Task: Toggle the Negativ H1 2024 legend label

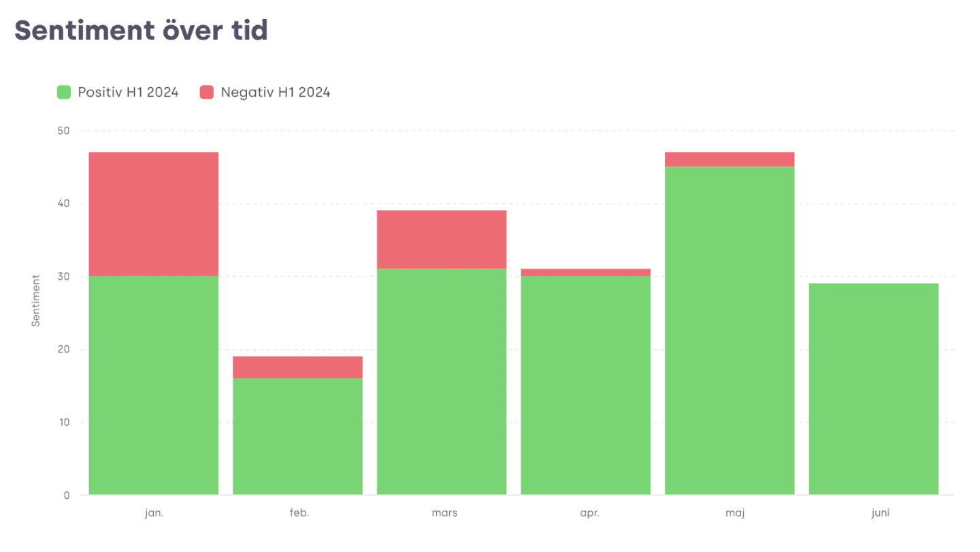Action: [275, 92]
